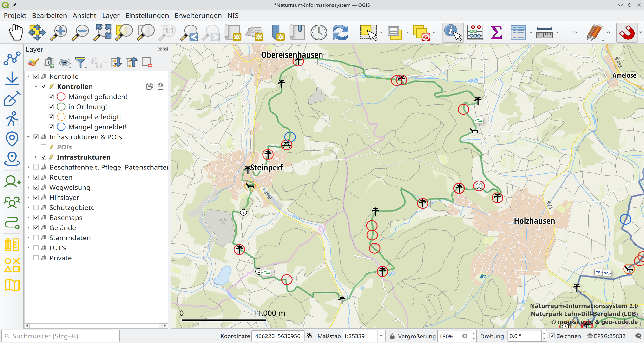Open the Ansicht menu
Screen dimensions: 644x343
[x=84, y=15]
